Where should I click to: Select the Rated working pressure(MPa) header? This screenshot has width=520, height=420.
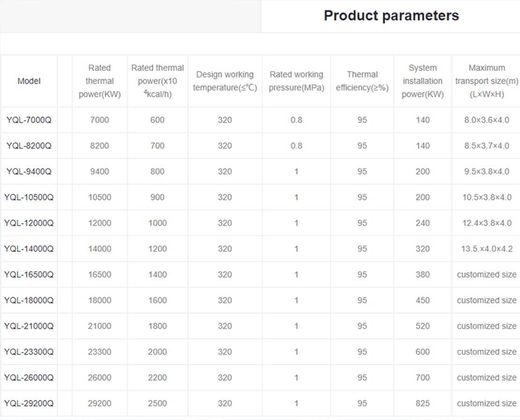[x=296, y=81]
